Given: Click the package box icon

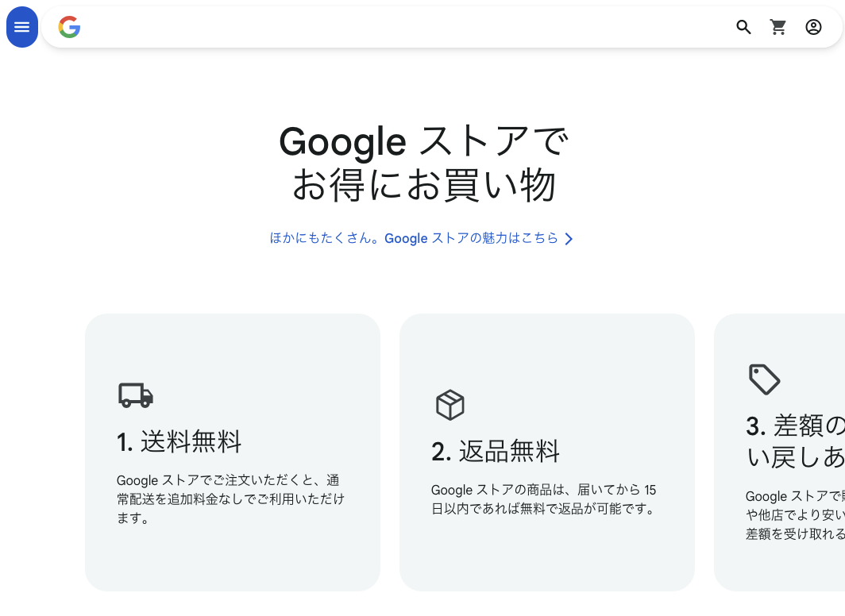Looking at the screenshot, I should 450,405.
